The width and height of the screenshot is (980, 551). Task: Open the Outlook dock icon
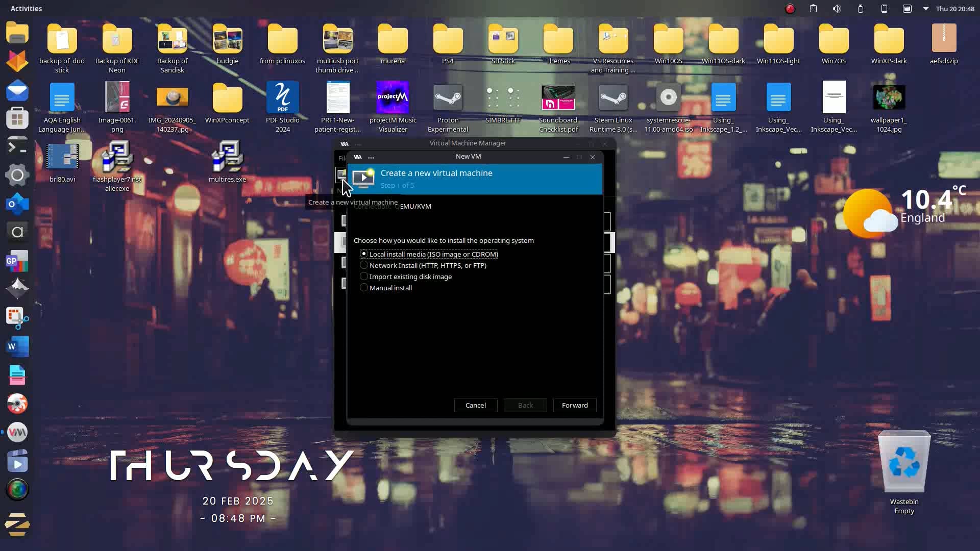17,204
